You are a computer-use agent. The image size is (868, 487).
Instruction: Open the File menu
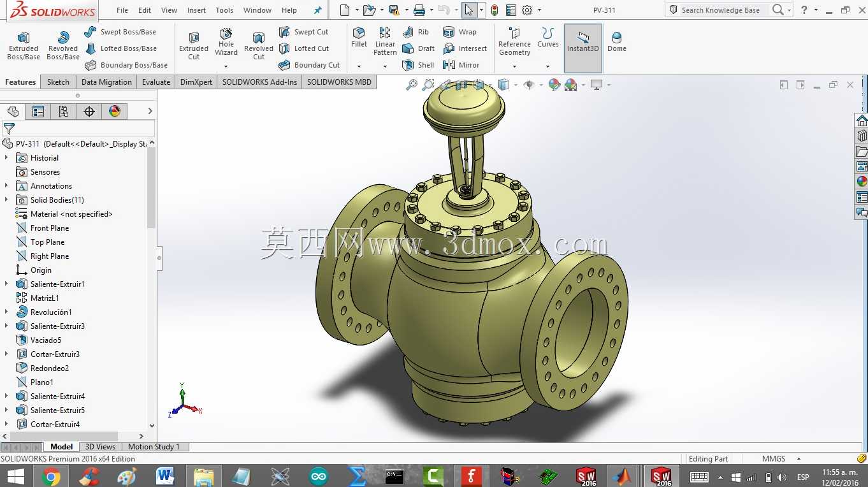122,10
